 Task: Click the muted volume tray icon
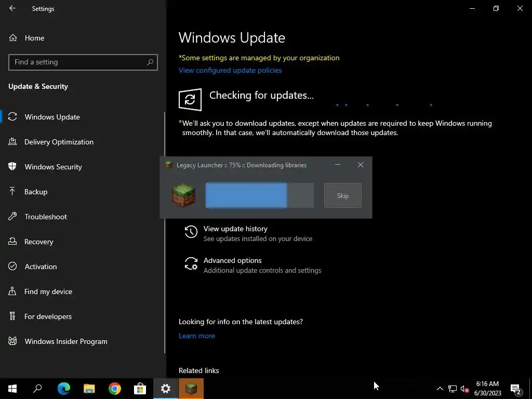tap(464, 389)
